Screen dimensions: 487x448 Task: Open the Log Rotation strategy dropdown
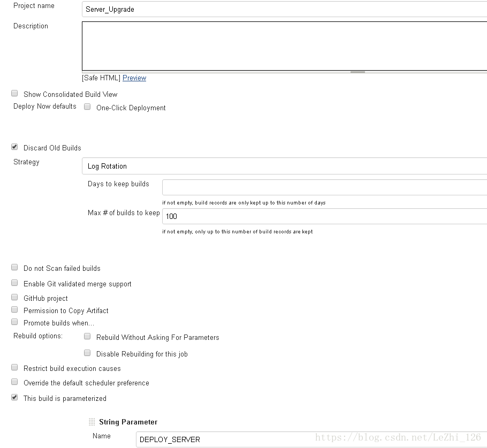tap(284, 166)
